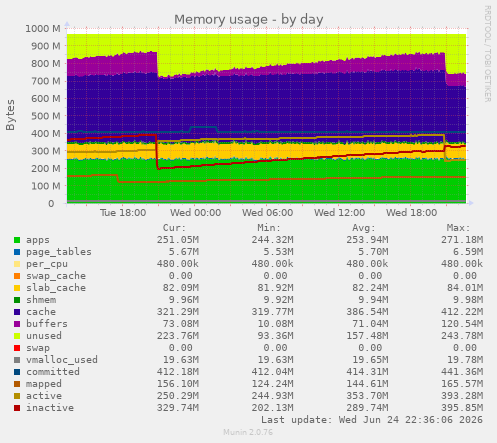Click unused min value 93.36M
Screen dimensions: 497x443
275,336
